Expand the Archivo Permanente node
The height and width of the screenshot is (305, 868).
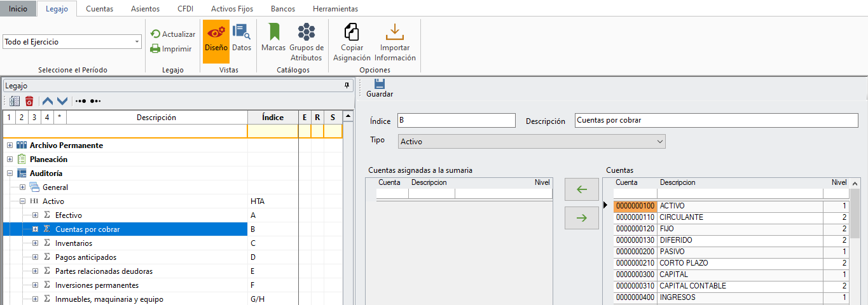click(10, 146)
